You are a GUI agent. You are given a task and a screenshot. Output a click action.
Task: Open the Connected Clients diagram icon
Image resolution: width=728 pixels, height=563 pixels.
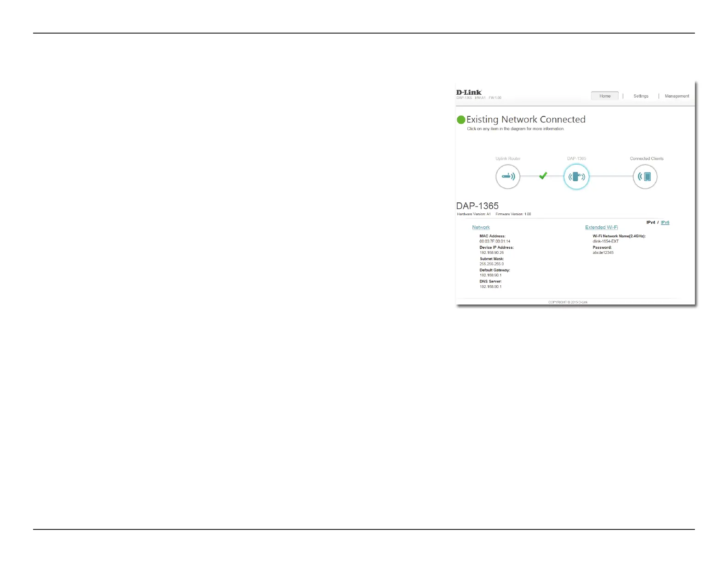tap(645, 177)
